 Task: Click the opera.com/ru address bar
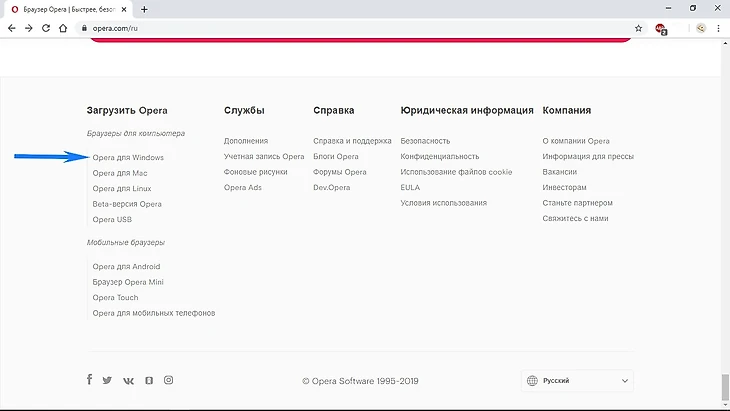tap(354, 28)
